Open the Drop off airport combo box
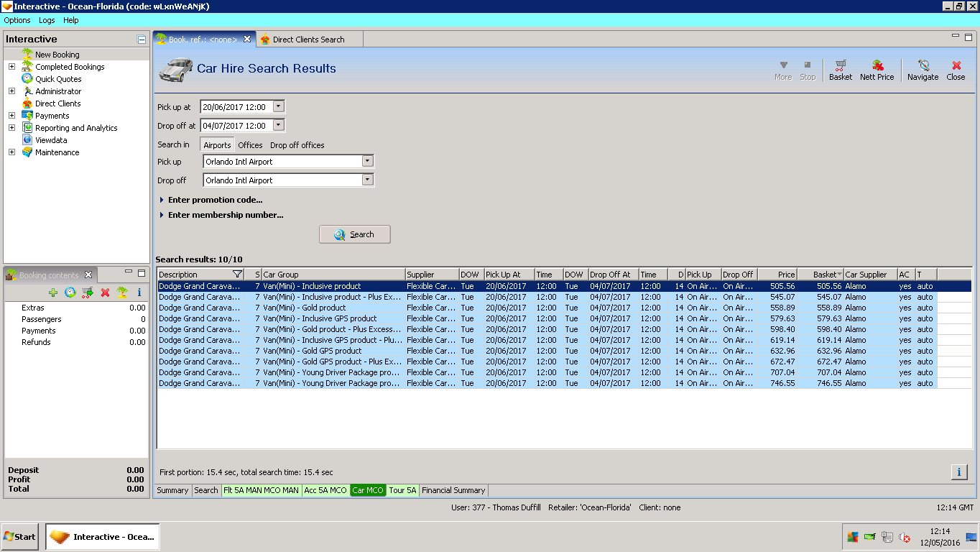Image resolution: width=980 pixels, height=552 pixels. click(x=367, y=180)
